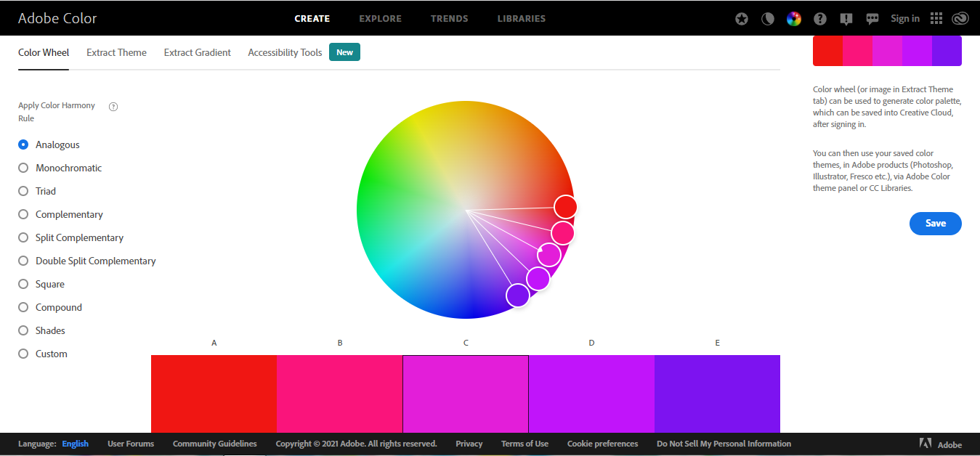This screenshot has width=980, height=456.
Task: Go to the EXPLORE menu
Action: pyautogui.click(x=380, y=19)
